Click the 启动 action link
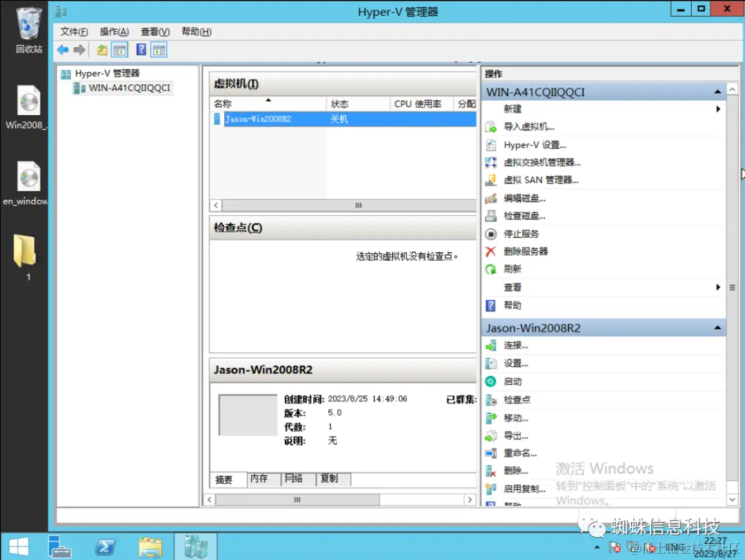 pyautogui.click(x=513, y=381)
